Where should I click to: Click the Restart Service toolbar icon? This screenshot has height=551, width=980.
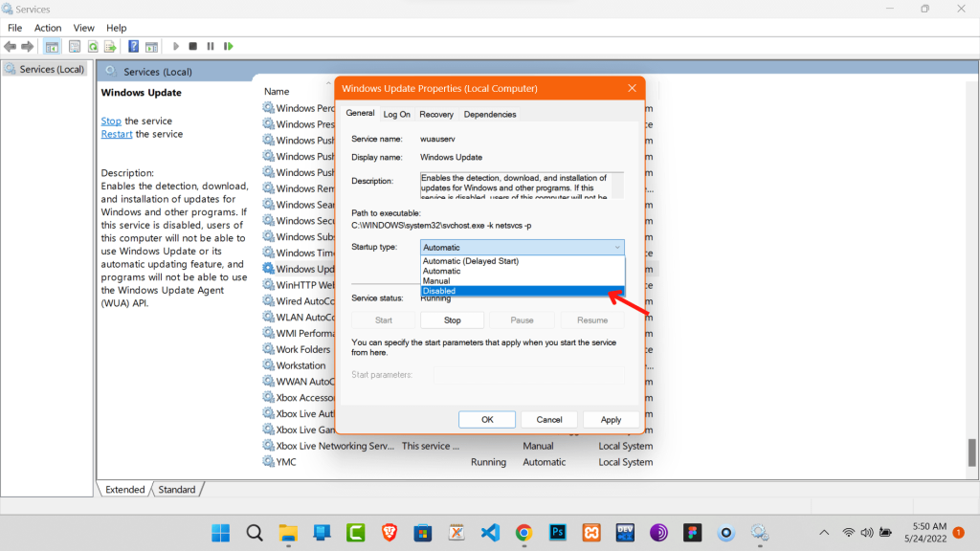(x=228, y=46)
